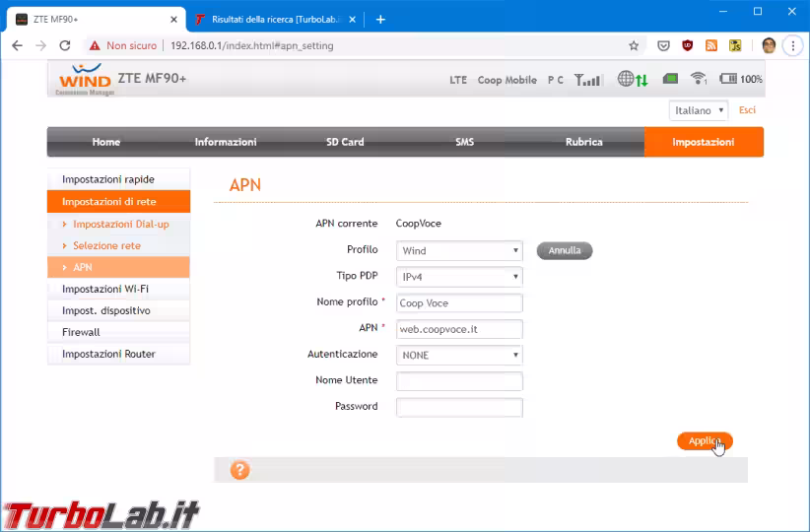Screen dimensions: 810x532
Task: Open the SMS menu tab
Action: pos(464,142)
